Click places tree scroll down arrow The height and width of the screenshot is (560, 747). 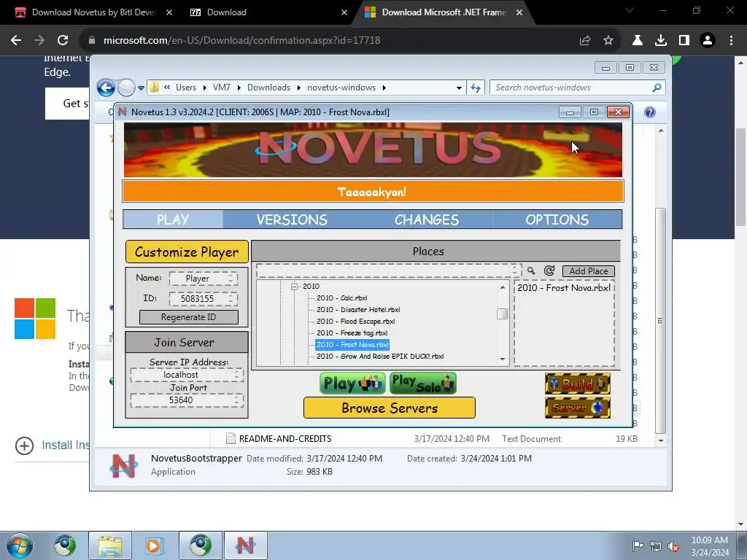point(503,359)
